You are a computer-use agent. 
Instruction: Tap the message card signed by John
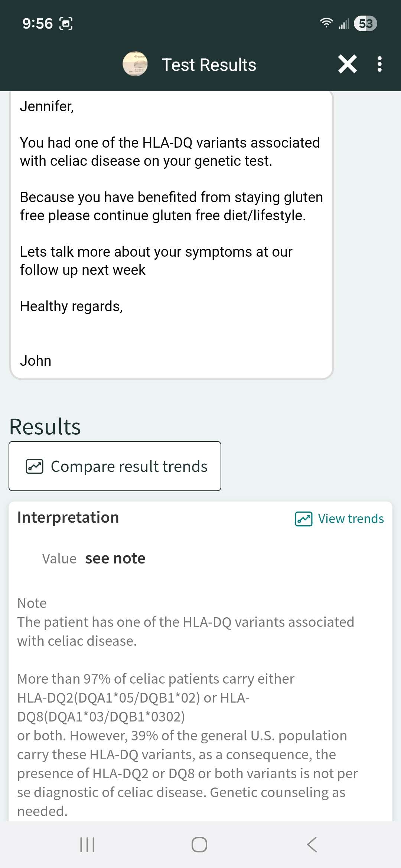[172, 234]
